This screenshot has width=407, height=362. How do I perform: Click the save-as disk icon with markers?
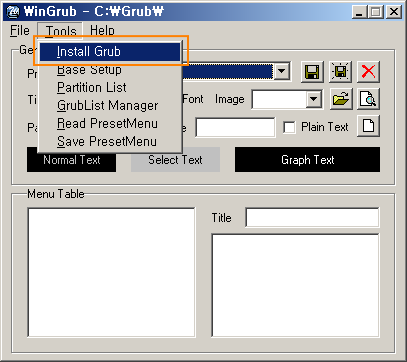click(340, 72)
